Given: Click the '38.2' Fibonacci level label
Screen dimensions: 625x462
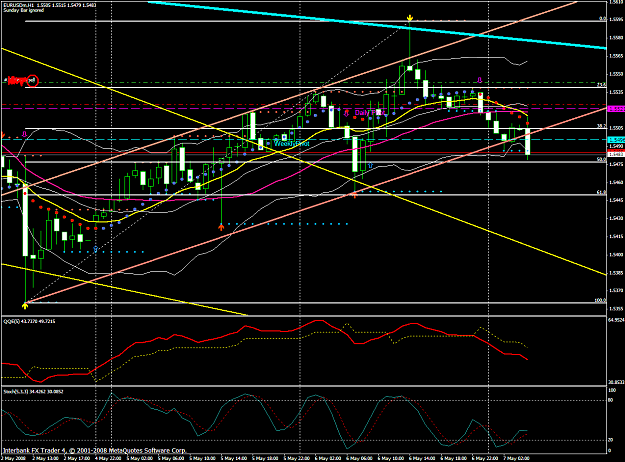Looking at the screenshot, I should (x=601, y=126).
